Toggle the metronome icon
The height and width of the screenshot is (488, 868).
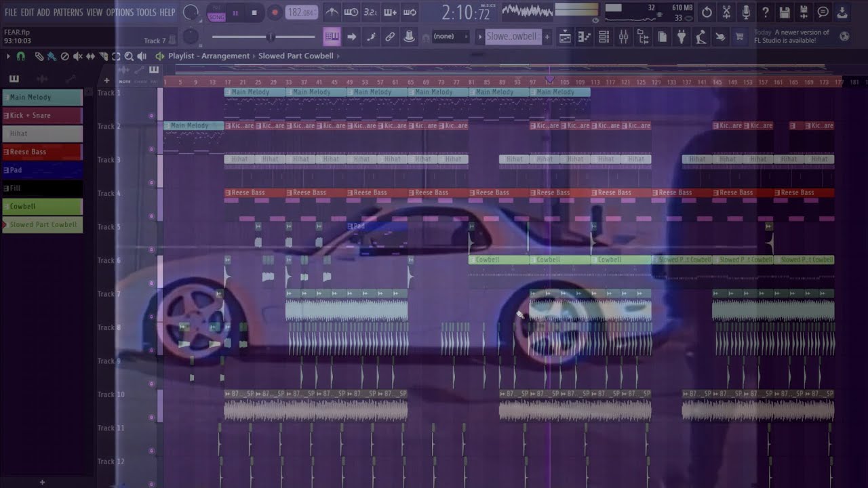(332, 12)
